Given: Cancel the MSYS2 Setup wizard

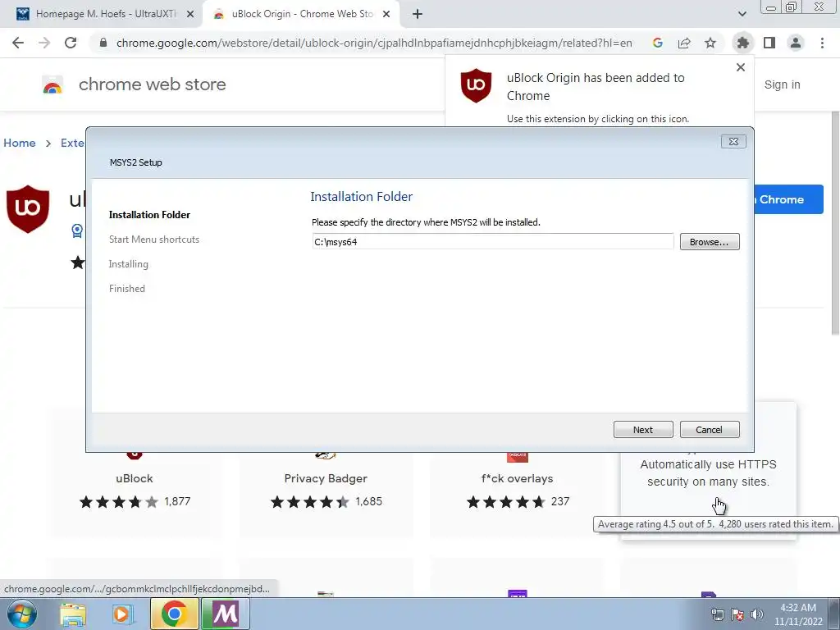Looking at the screenshot, I should pos(710,430).
